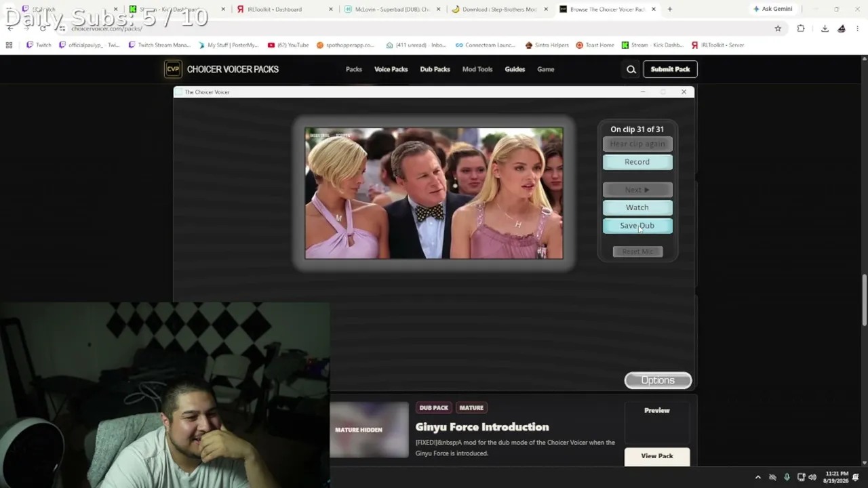Close the McLovin Superbad tab

[438, 9]
